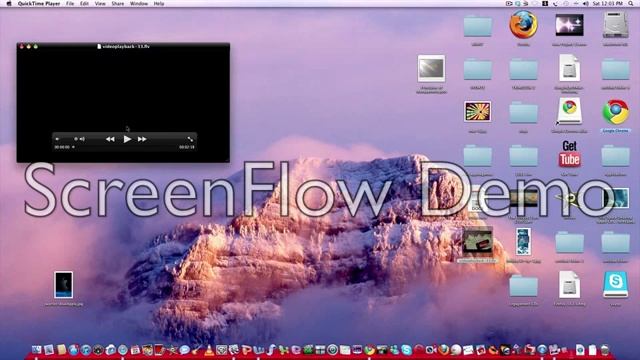
Task: Open the QuickTime Player menu
Action: pos(39,4)
